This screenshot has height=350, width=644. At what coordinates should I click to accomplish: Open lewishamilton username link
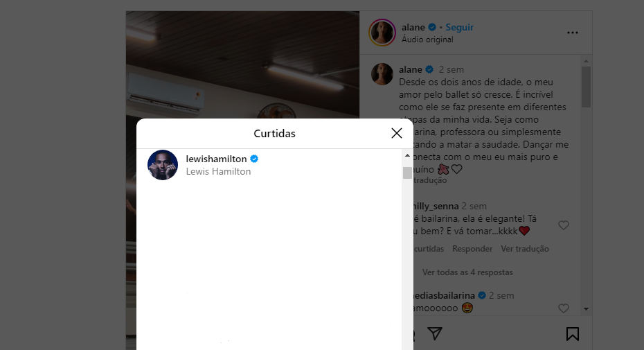[216, 159]
